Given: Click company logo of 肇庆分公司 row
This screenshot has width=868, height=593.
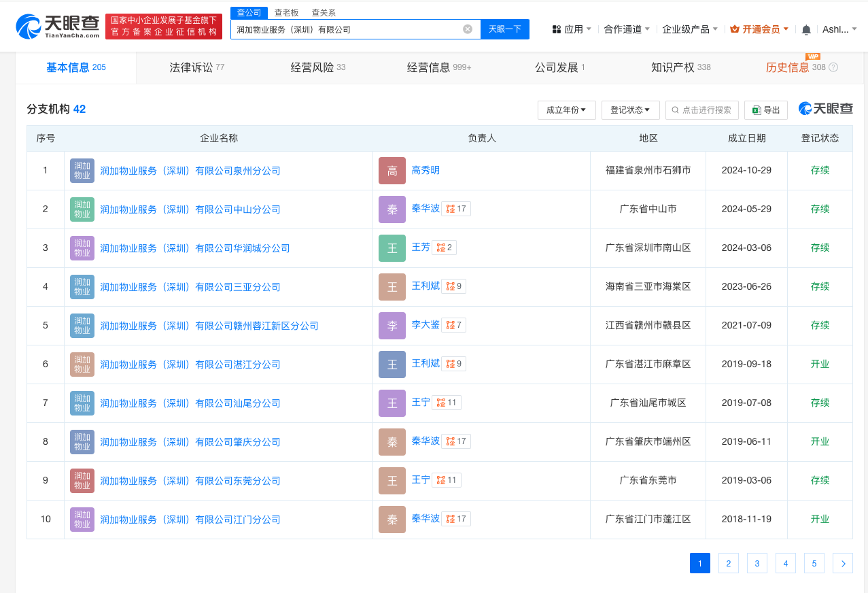Looking at the screenshot, I should 82,442.
